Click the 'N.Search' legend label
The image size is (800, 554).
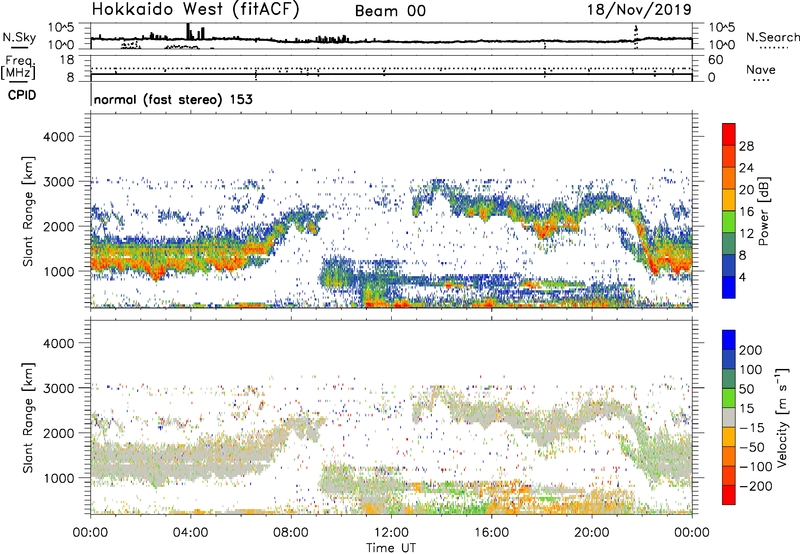tap(773, 37)
